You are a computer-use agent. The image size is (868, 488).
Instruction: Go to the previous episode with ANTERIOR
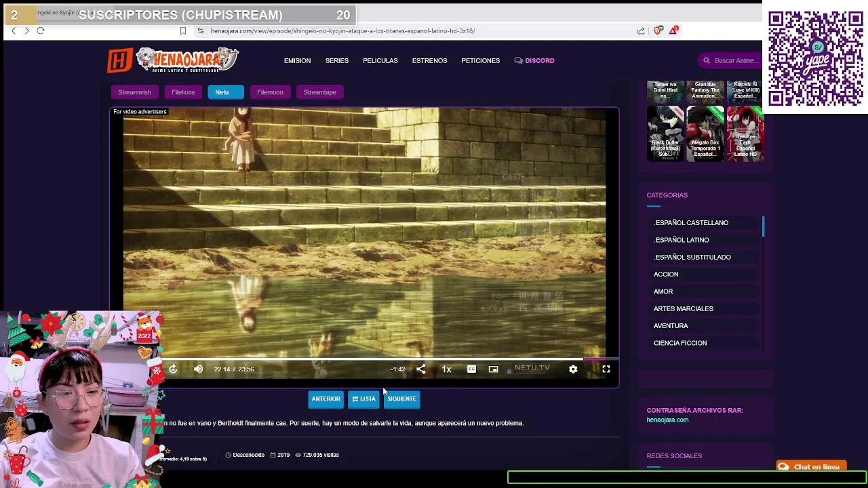coord(325,399)
